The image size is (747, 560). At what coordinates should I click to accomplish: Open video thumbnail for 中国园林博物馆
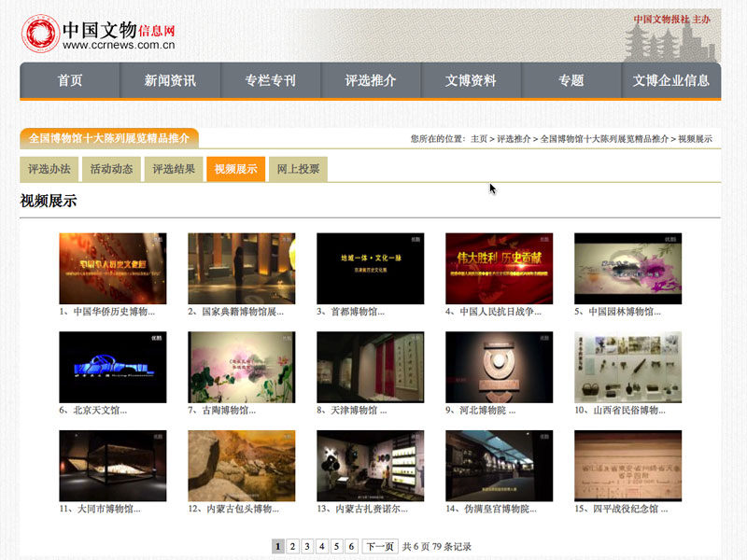tap(627, 269)
